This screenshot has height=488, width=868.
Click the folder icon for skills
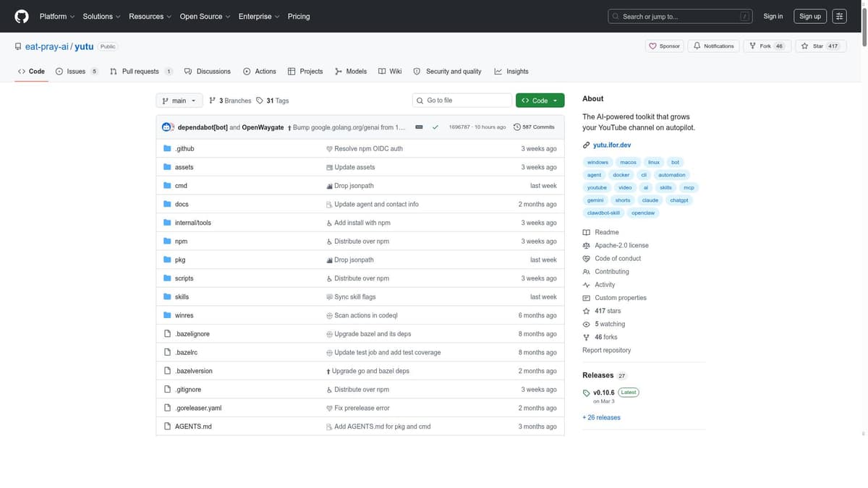167,297
